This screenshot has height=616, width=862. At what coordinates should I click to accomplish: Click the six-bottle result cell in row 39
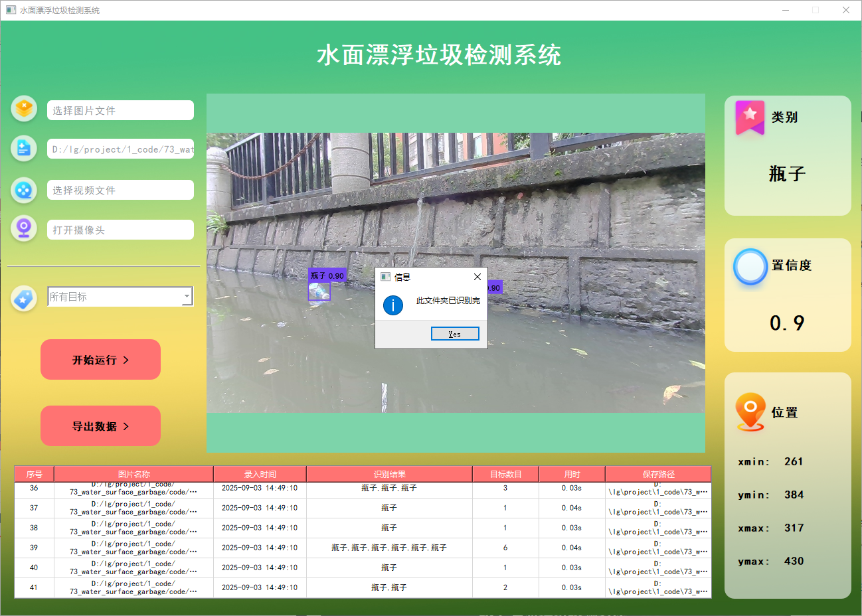tap(389, 548)
